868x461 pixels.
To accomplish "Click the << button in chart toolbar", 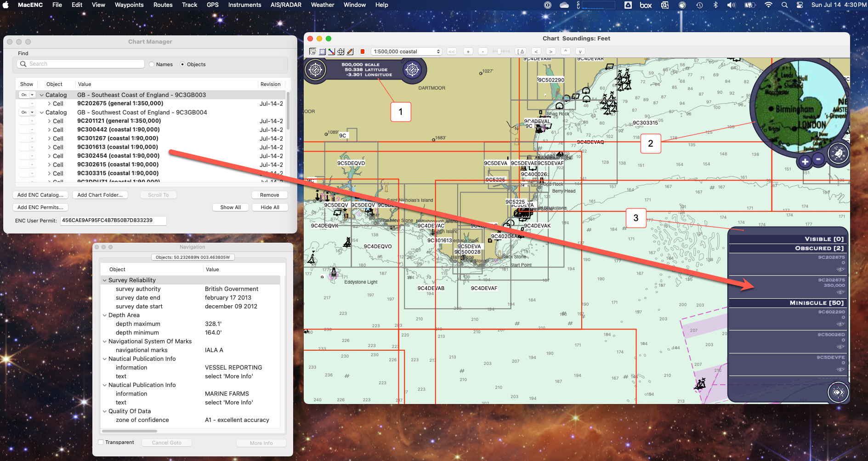I will pyautogui.click(x=452, y=51).
